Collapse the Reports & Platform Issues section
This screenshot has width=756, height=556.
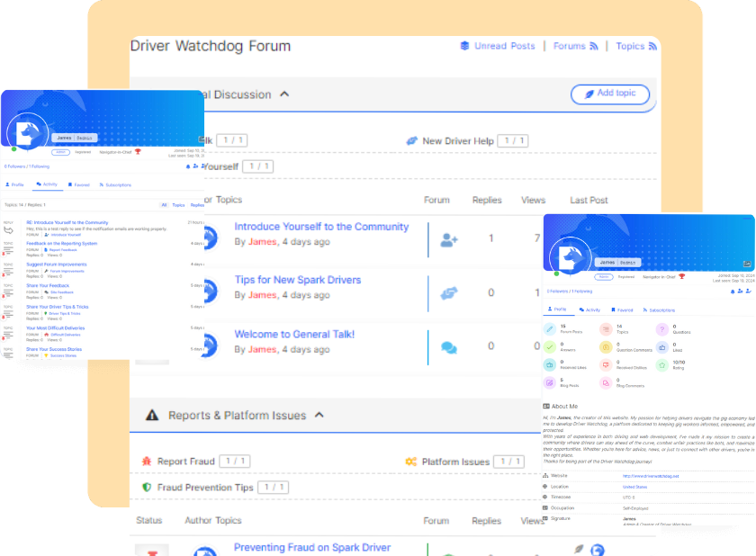(319, 416)
